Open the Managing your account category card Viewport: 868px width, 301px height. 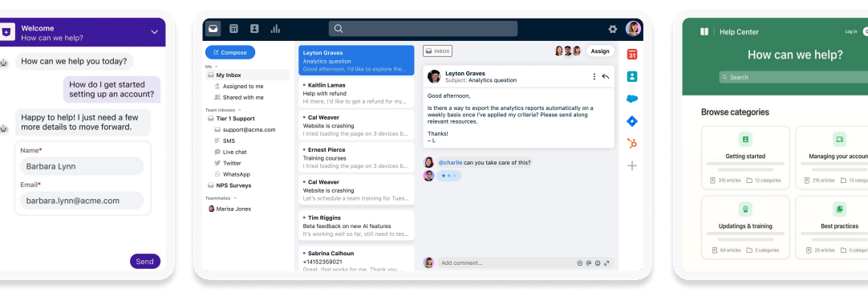pos(832,157)
